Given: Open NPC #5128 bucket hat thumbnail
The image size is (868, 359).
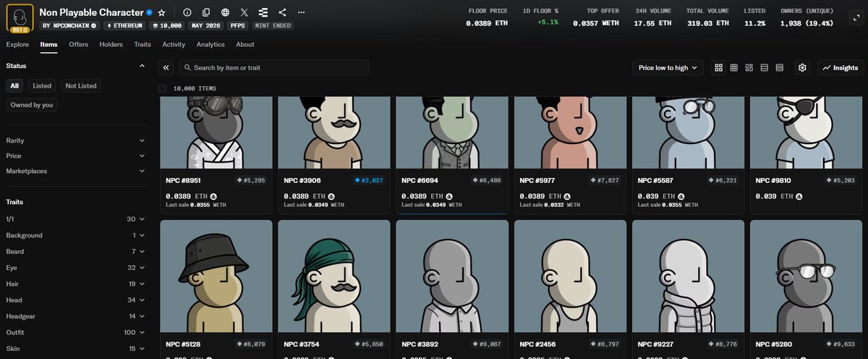Looking at the screenshot, I should click(216, 276).
